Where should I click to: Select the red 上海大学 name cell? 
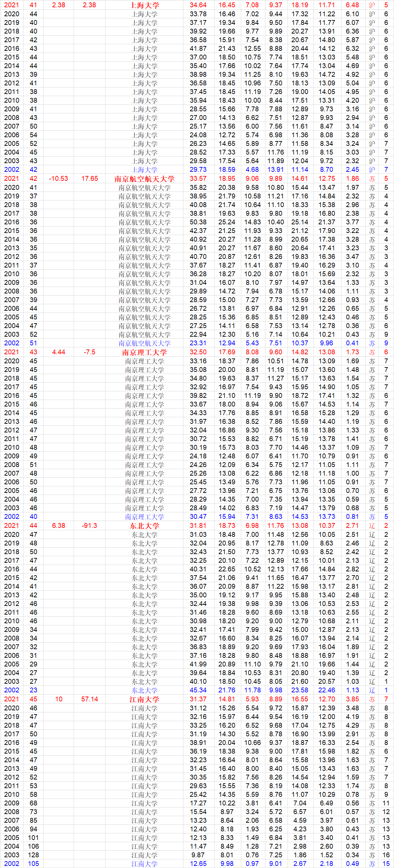coord(144,5)
